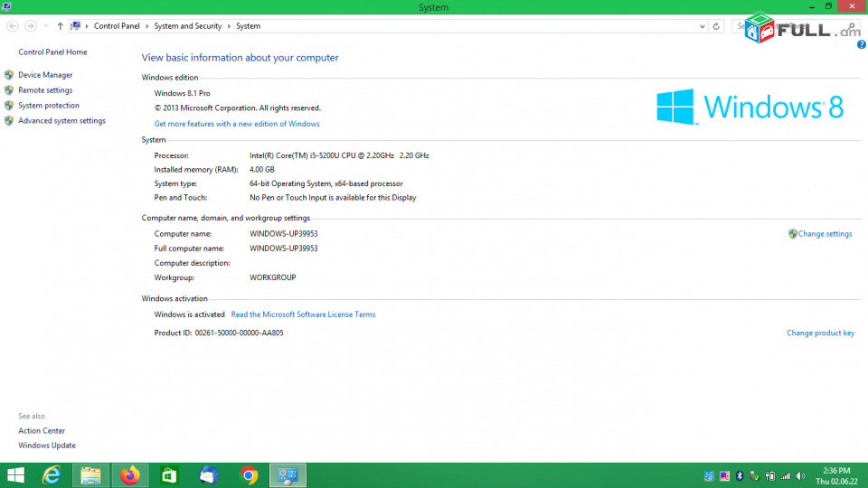Image resolution: width=868 pixels, height=488 pixels.
Task: Click shield icon beside Advanced system settings
Action: pyautogui.click(x=9, y=120)
